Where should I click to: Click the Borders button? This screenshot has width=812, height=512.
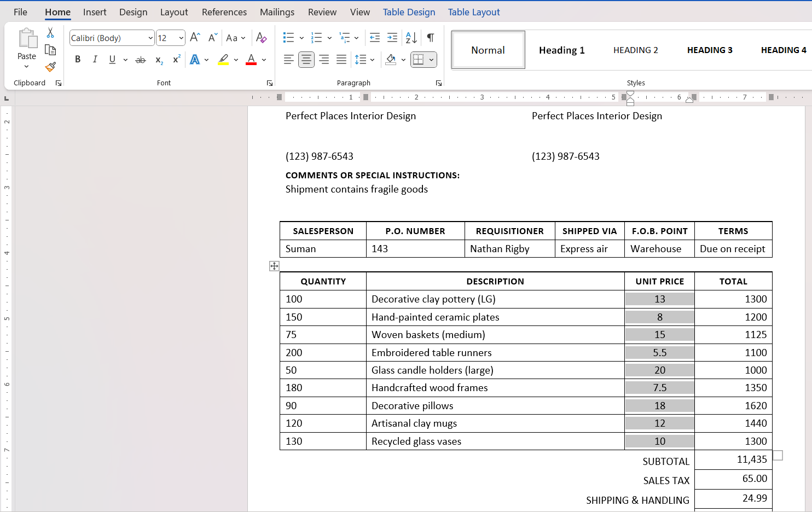419,60
